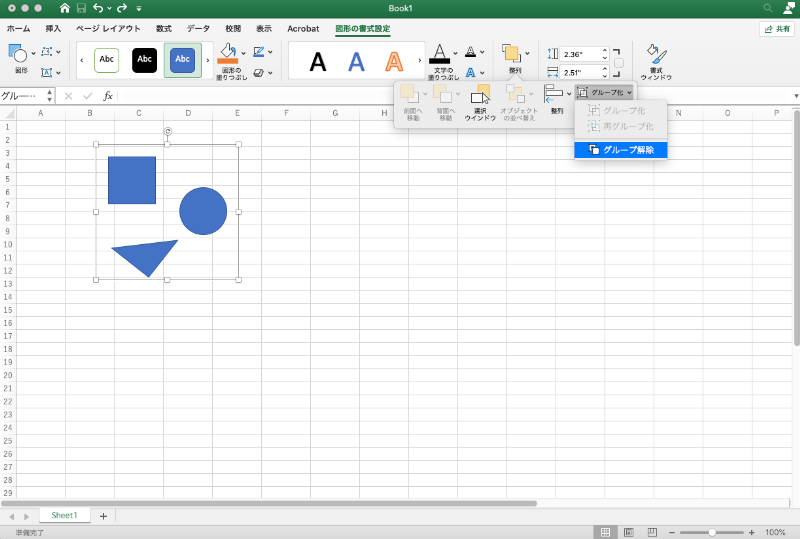Image resolution: width=800 pixels, height=539 pixels.
Task: Expand the shape fill color dropdown arrow
Action: (243, 53)
